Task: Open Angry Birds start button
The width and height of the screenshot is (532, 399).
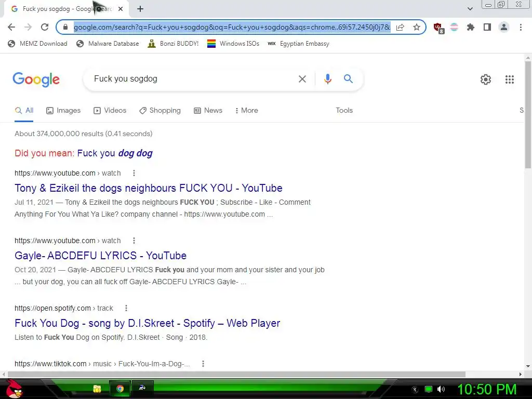Action: 13,389
